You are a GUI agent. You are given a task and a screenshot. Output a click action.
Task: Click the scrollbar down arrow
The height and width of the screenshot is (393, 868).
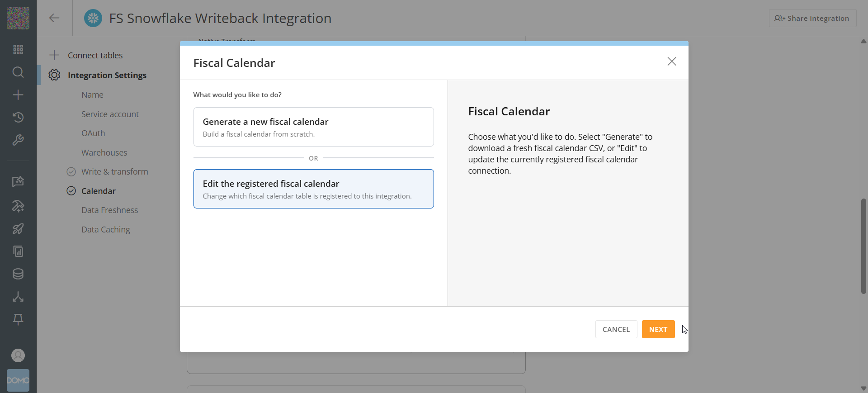pos(863,388)
